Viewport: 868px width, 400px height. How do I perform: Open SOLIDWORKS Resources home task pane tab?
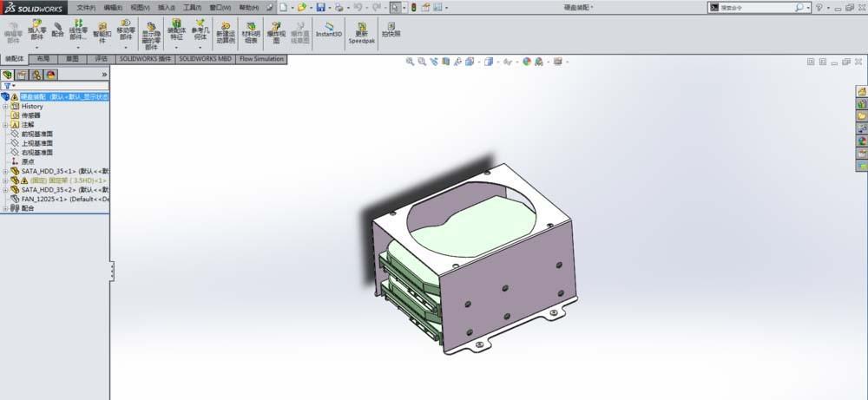coord(862,91)
